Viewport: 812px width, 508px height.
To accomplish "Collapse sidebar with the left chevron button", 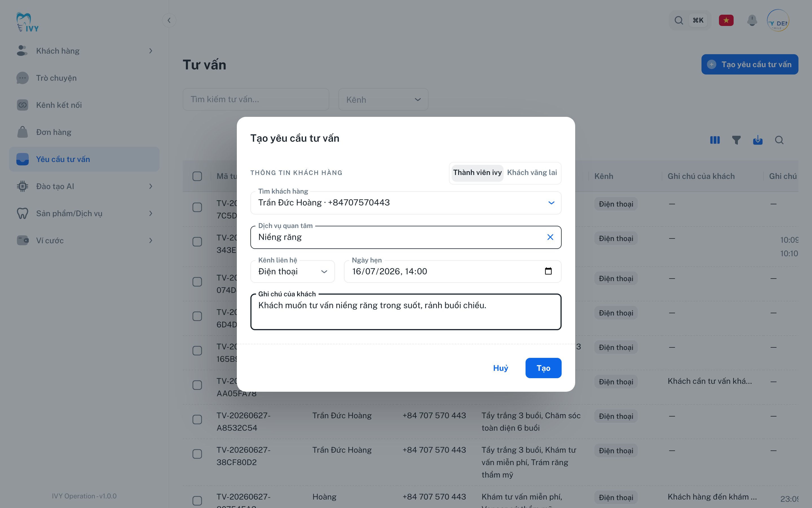I will pos(169,21).
